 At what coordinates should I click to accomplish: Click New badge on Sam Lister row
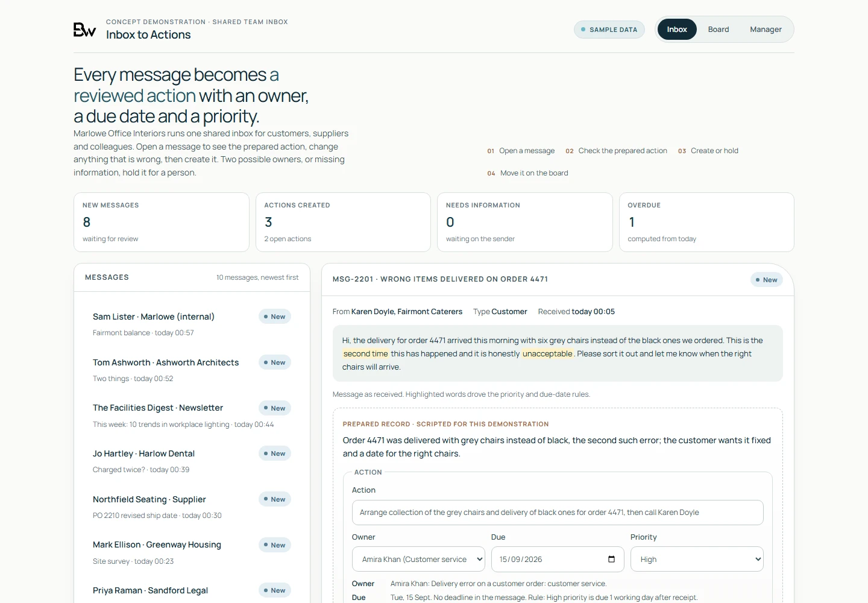pyautogui.click(x=275, y=317)
